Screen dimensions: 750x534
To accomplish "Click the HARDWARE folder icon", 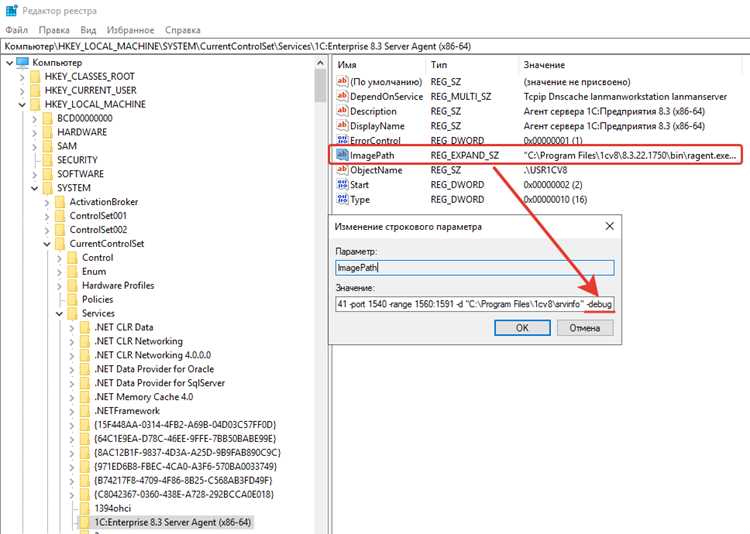I will coord(48,132).
